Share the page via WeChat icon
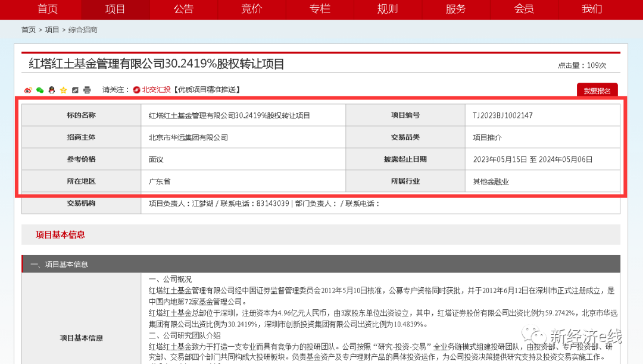 [40, 90]
